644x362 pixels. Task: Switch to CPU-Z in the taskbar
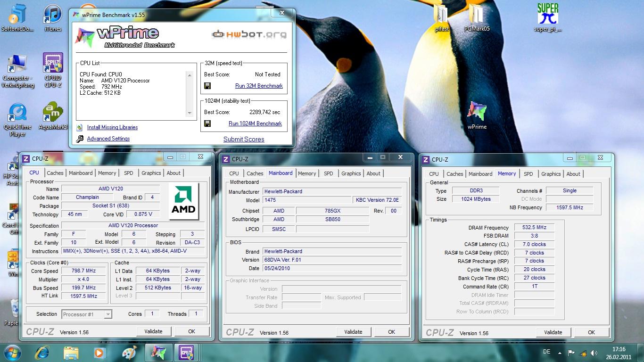pos(186,353)
